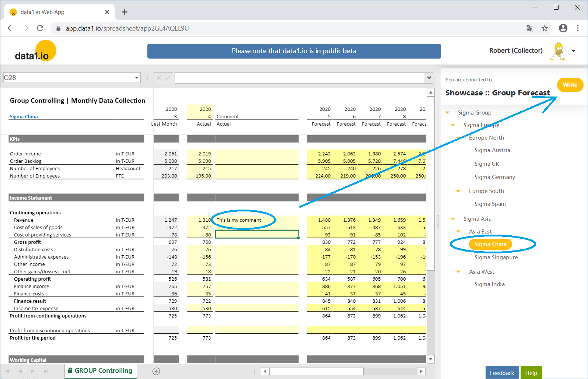Jump to the first sheet tab
Screen dimensions: 588x379
coord(7,371)
